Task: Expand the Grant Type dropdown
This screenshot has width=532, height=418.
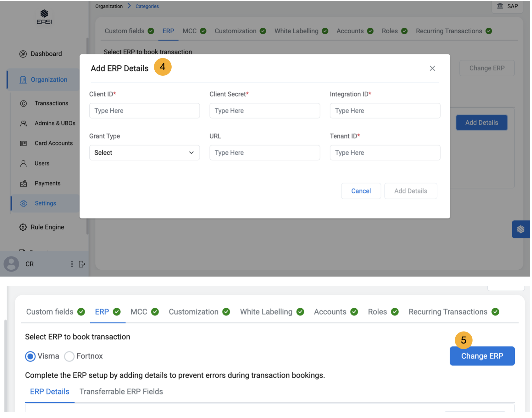Action: [x=144, y=153]
